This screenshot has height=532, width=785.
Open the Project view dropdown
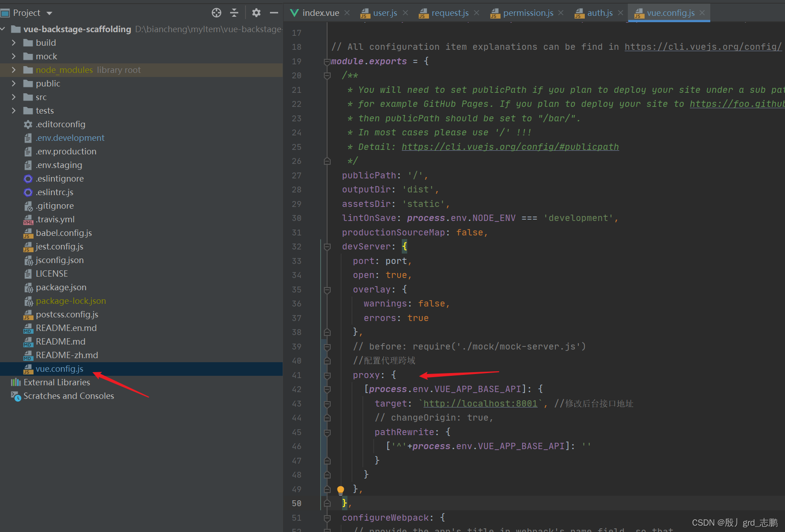[x=49, y=13]
